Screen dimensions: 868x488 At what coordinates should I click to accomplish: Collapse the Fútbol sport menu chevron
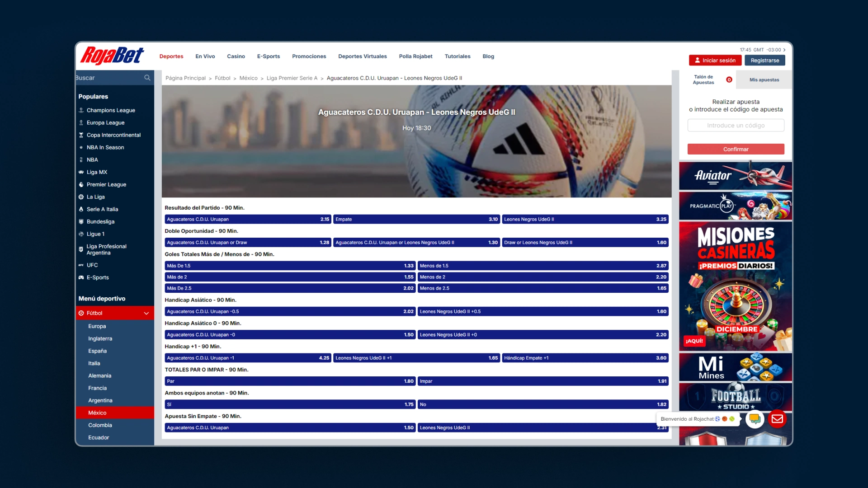(x=146, y=313)
